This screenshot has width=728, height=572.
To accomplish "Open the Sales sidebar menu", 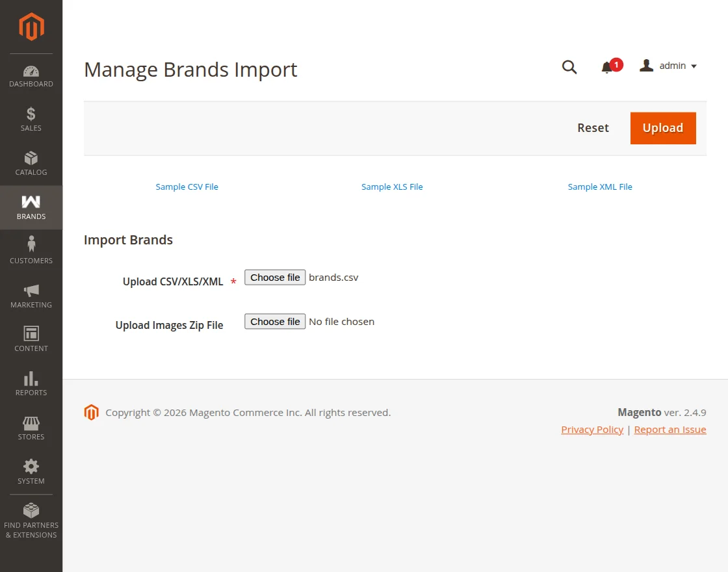I will [x=31, y=120].
